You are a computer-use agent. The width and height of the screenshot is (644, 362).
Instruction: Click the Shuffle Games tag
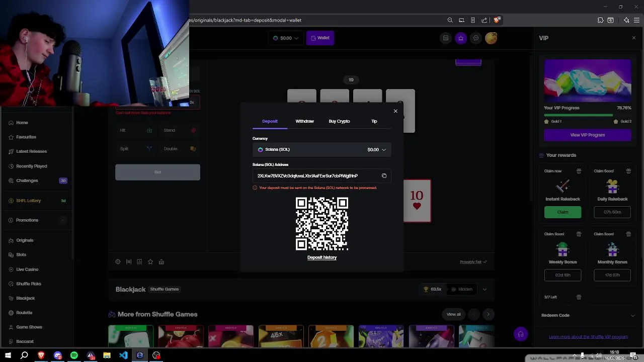(165, 289)
